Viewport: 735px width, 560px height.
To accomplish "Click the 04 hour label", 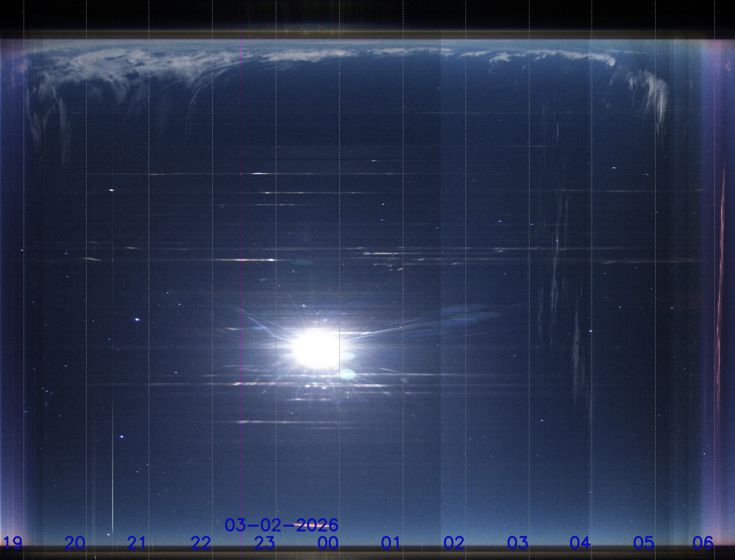I will tap(580, 543).
